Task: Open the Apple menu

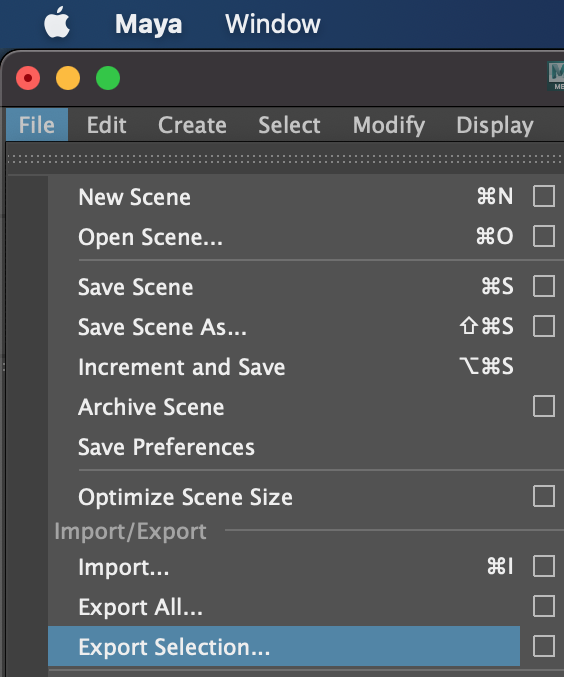Action: coord(57,22)
